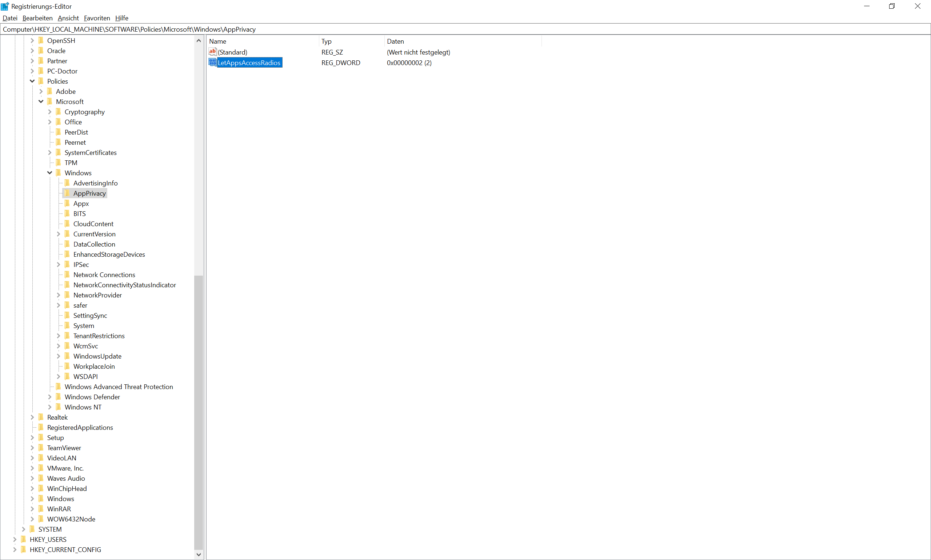Click the REG_SZ type cell
Screen dimensions: 931x560
(332, 52)
